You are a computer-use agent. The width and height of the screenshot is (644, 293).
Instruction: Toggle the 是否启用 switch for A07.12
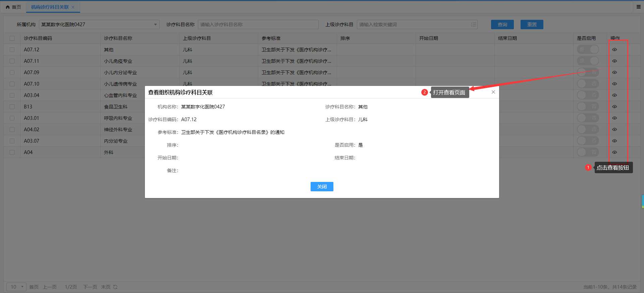tap(588, 50)
